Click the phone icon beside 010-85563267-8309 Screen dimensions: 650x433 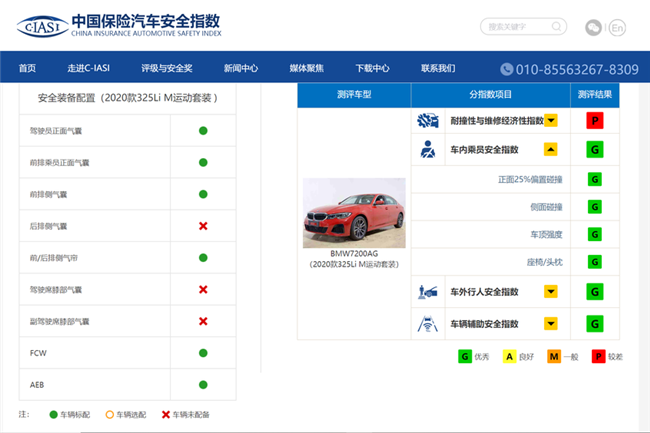(507, 69)
